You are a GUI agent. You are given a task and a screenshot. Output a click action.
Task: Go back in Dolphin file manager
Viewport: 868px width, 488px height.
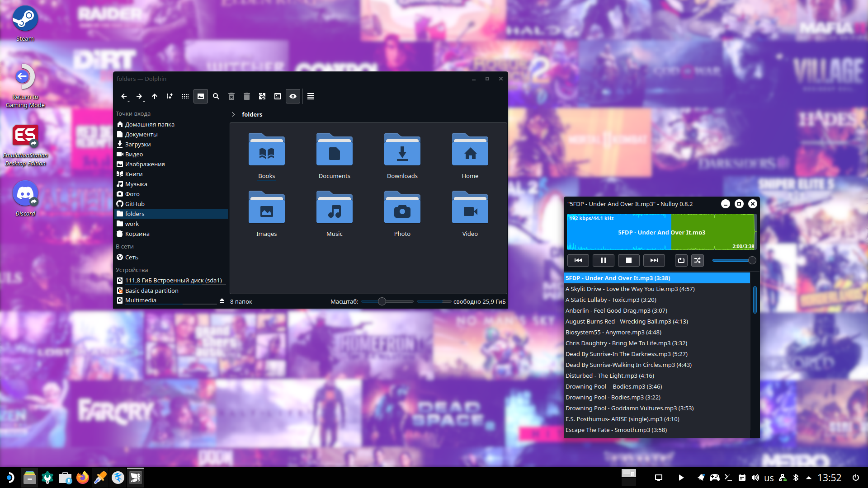(x=123, y=96)
